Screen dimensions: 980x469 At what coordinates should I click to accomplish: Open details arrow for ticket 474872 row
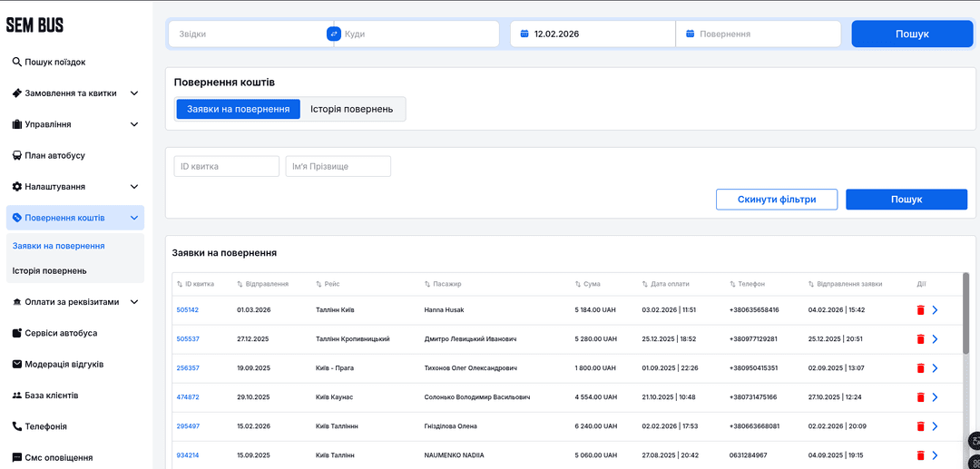pyautogui.click(x=935, y=397)
